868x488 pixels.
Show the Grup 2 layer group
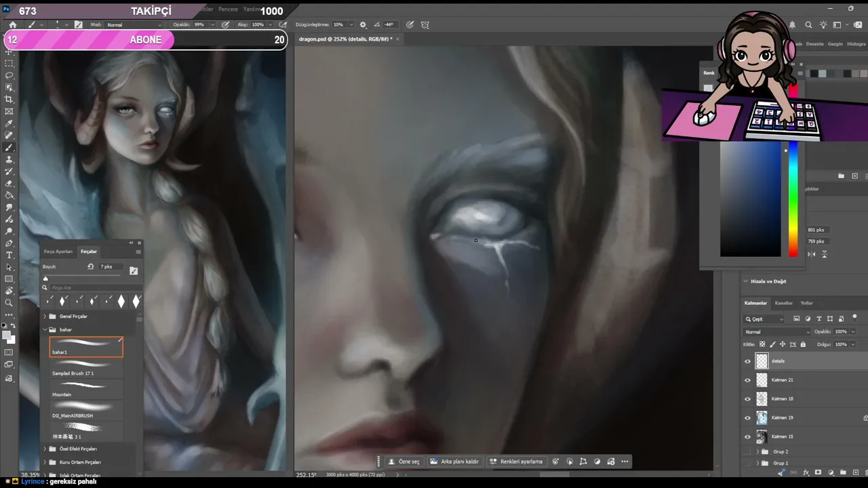tap(748, 451)
